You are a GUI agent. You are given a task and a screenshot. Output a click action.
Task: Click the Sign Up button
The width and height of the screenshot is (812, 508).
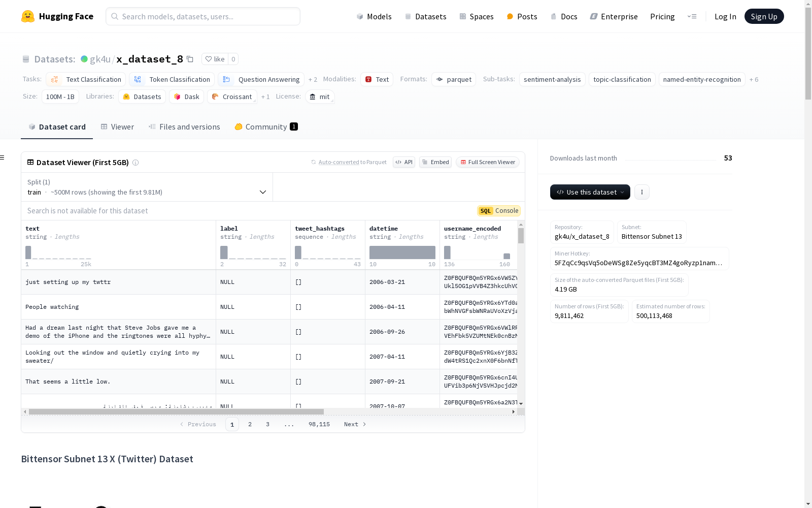(764, 16)
